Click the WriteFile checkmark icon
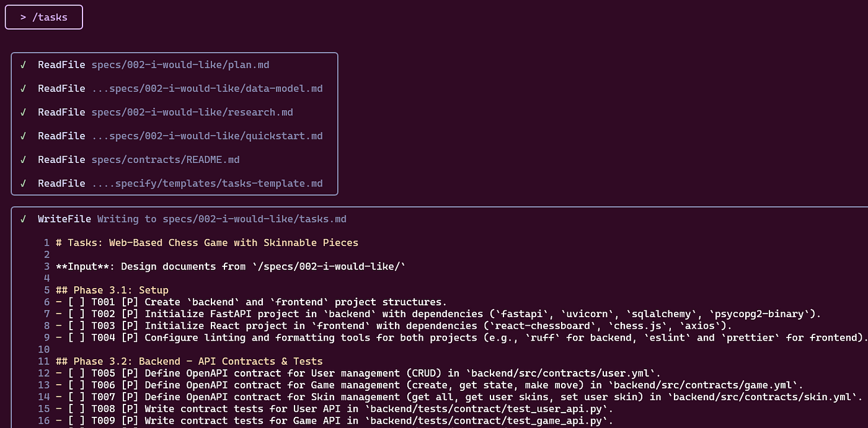This screenshot has height=428, width=868. click(x=23, y=219)
